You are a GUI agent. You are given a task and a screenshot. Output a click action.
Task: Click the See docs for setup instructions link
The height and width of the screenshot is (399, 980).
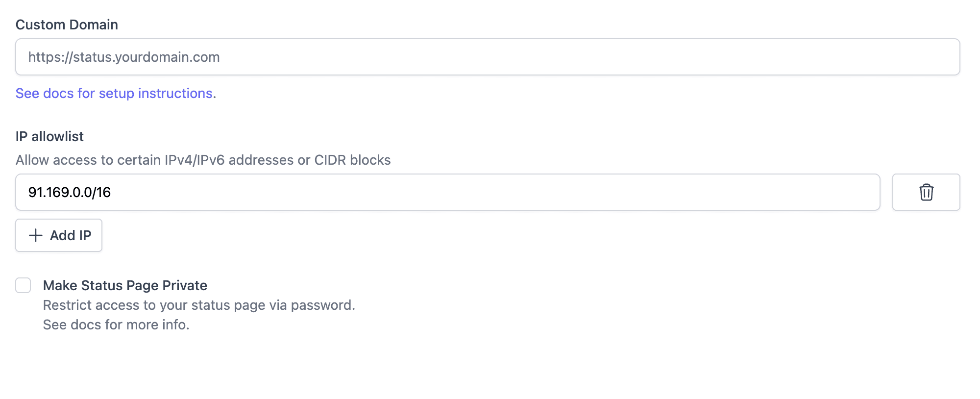coord(115,93)
